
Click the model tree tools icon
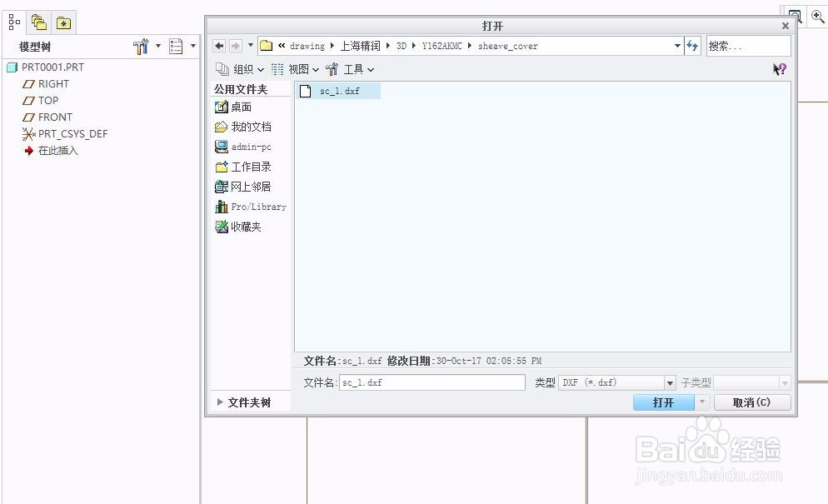[142, 47]
